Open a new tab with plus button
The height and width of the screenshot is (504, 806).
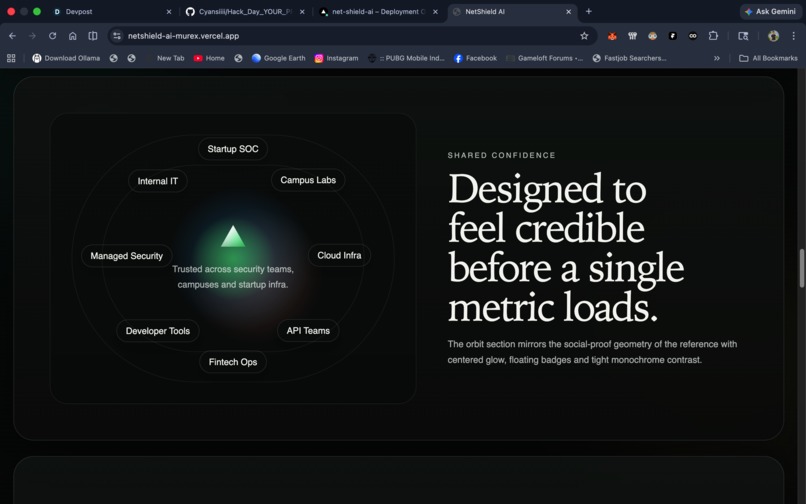click(x=589, y=11)
